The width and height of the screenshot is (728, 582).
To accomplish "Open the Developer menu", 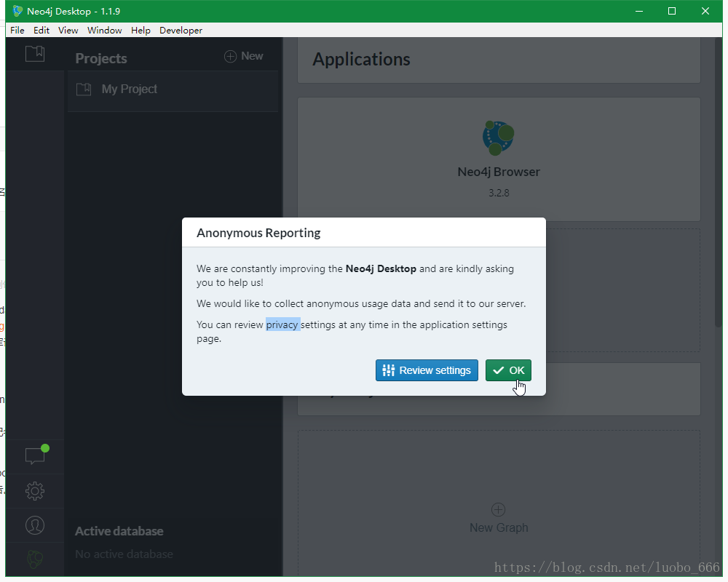I will coord(181,30).
